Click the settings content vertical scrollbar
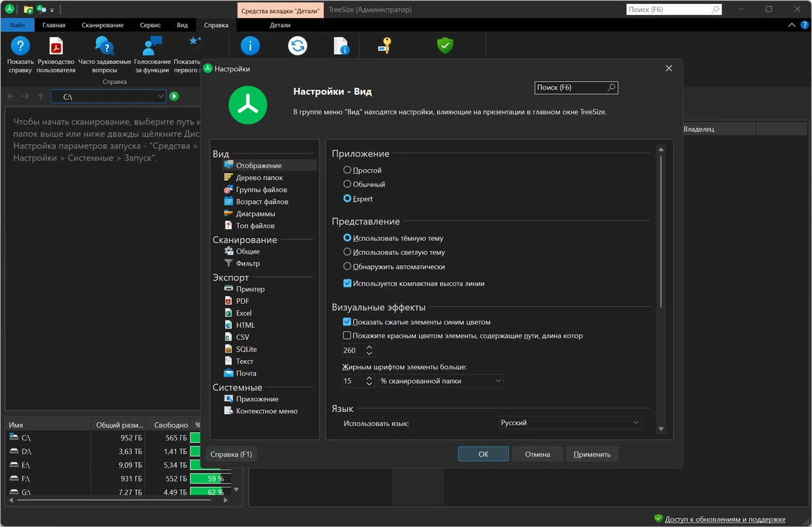The height and width of the screenshot is (527, 812). click(661, 231)
